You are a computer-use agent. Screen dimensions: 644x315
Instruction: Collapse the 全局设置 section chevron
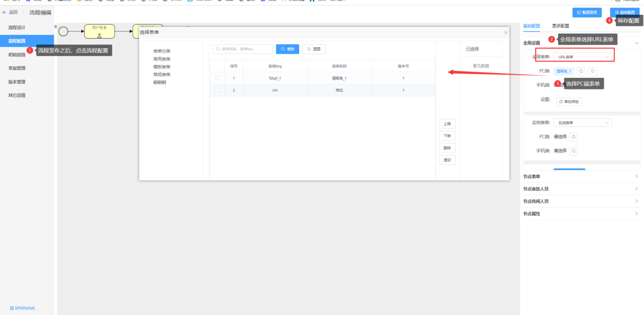(636, 43)
